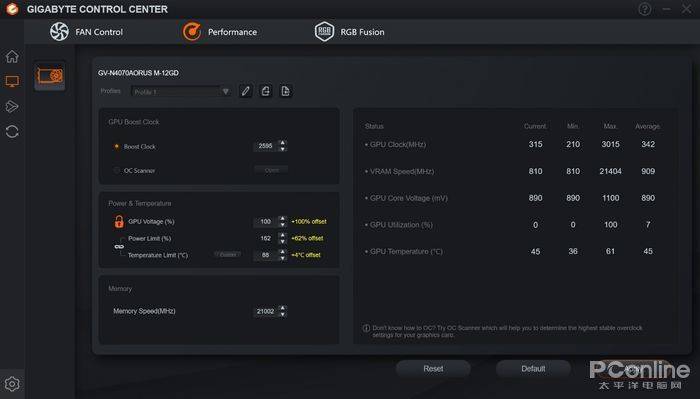Click the +4°C offset text
Screen dimensions: 700x399
tap(306, 255)
